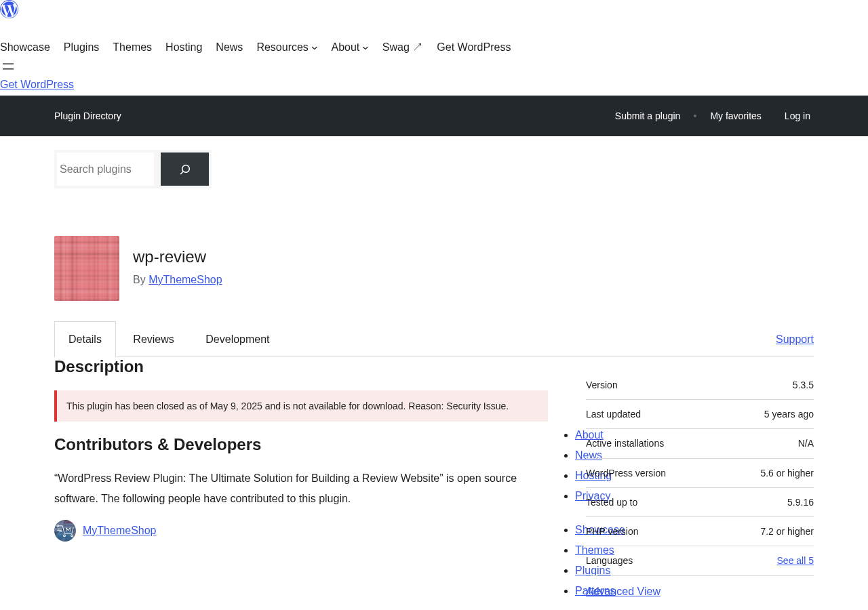Click Get WordPress in the navigation bar
Viewport: 868px width, 610px height.
coord(473,47)
